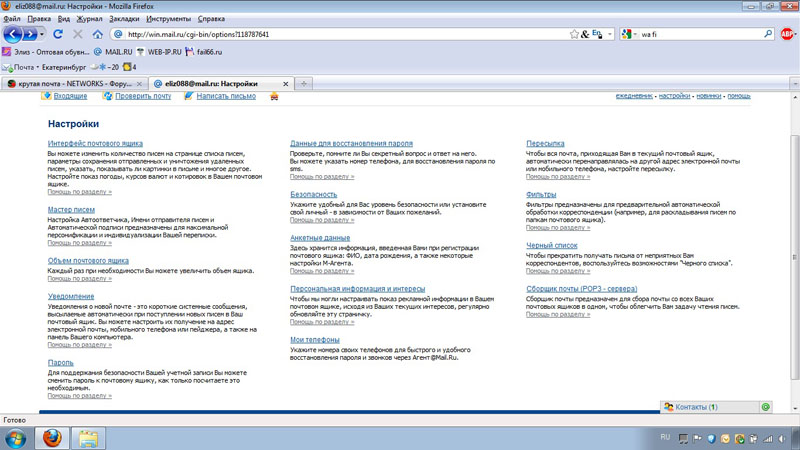Screen dimensions: 800x450
Task: Open the Инструменты menu
Action: 168,19
